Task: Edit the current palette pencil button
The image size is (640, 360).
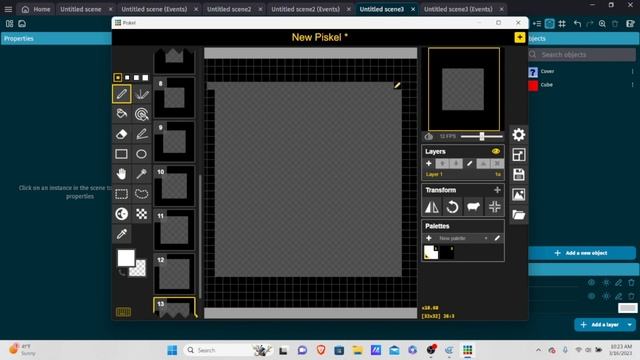Action: 497,238
